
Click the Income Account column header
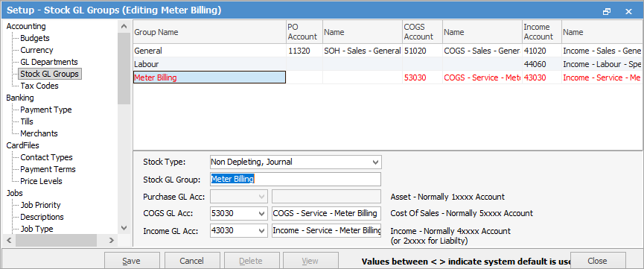[x=541, y=32]
